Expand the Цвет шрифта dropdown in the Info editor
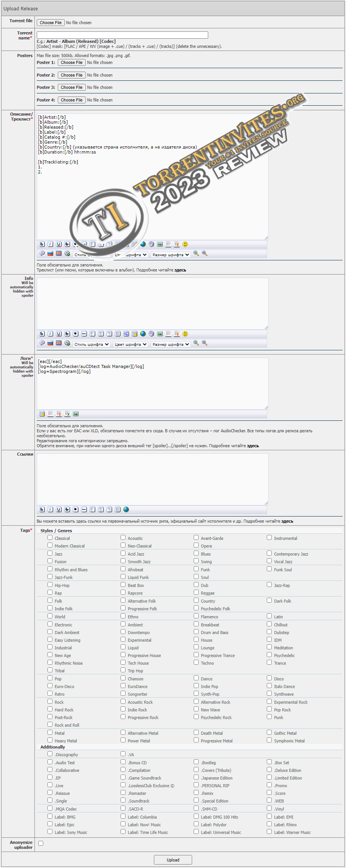The image size is (346, 868). (x=131, y=344)
